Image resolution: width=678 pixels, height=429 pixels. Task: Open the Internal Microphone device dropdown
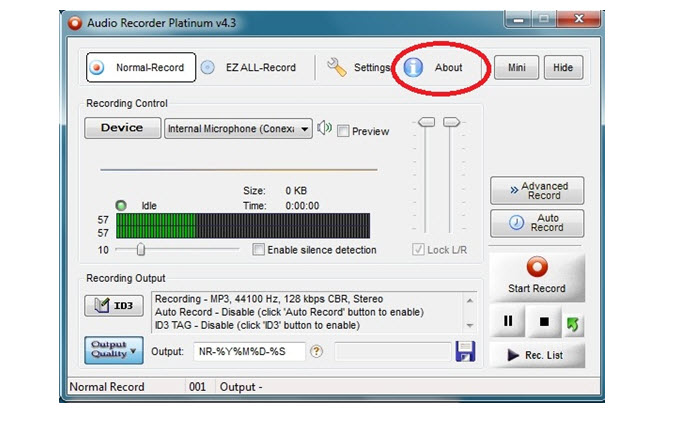pos(238,128)
